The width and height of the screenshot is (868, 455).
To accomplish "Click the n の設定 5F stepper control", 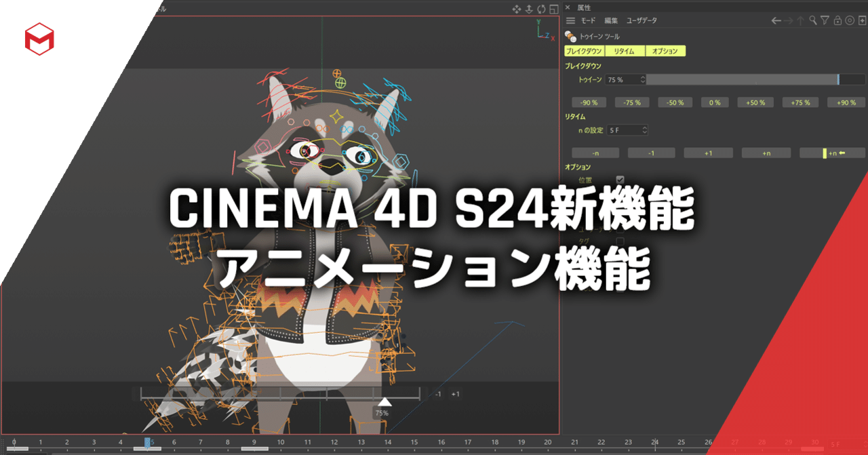I will point(644,130).
